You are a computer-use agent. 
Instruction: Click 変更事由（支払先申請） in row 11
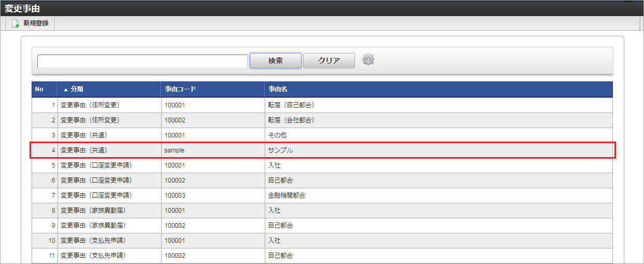click(93, 256)
